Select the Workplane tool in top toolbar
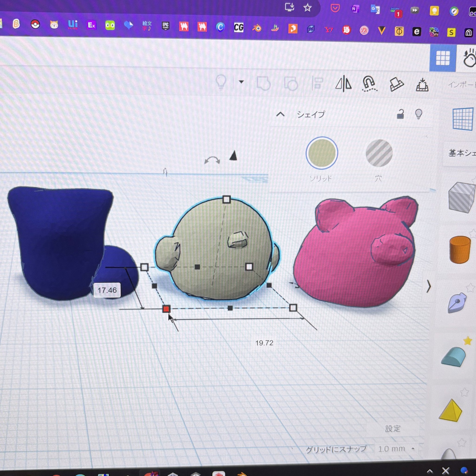Image resolution: width=476 pixels, height=476 pixels. (397, 85)
